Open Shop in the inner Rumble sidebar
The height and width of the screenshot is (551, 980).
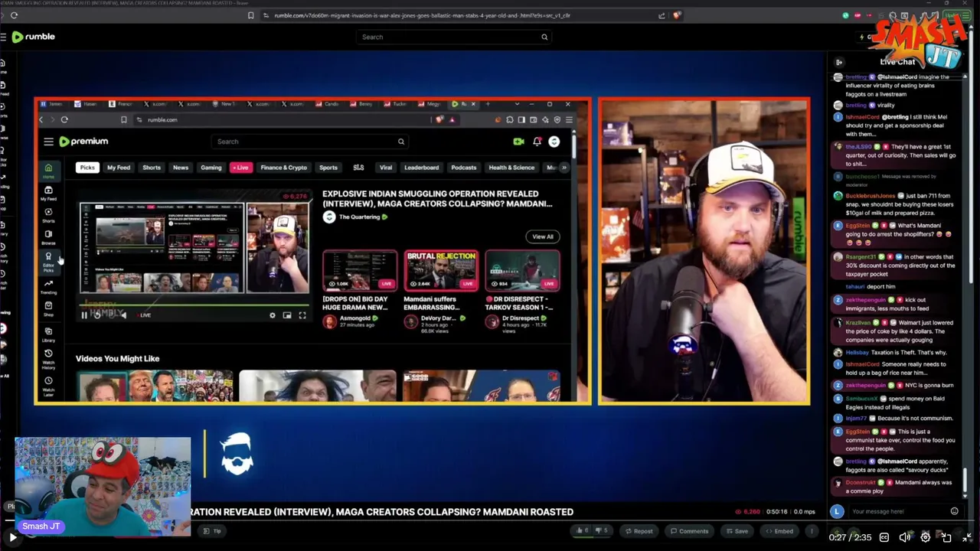pos(48,308)
